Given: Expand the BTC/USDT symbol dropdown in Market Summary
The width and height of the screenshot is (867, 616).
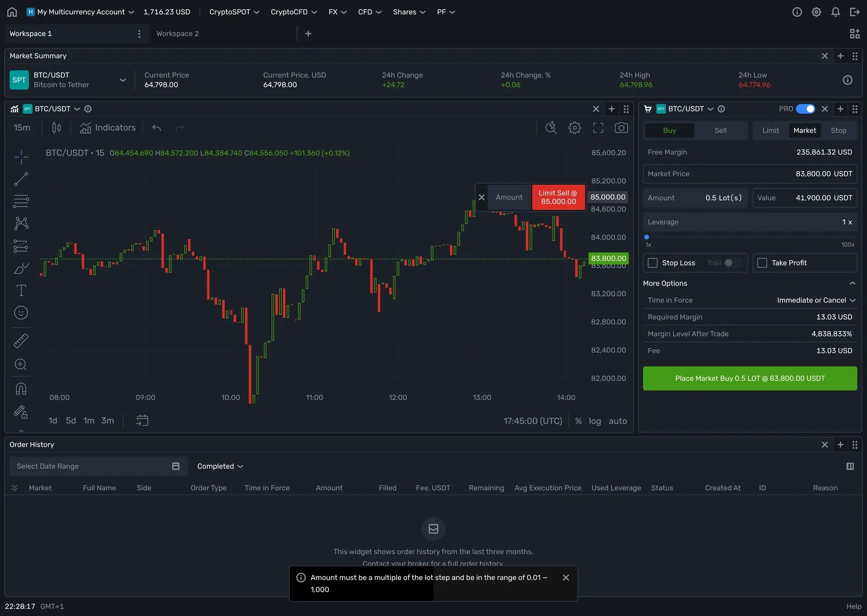Looking at the screenshot, I should pos(122,80).
